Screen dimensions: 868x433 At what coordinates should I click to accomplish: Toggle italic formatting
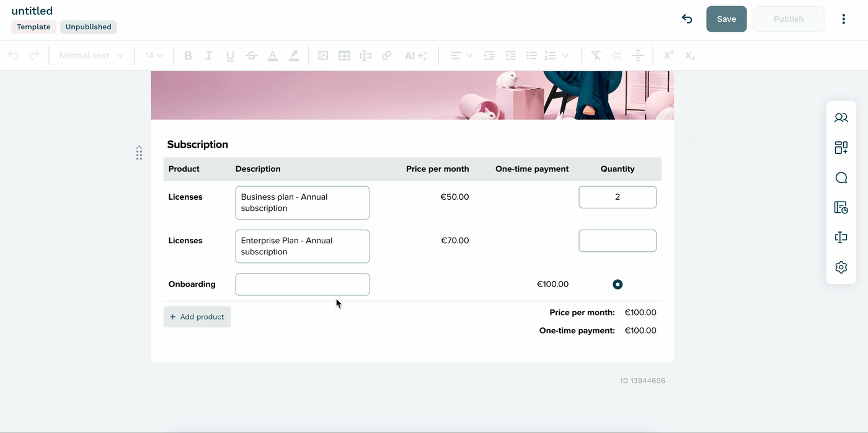click(209, 55)
